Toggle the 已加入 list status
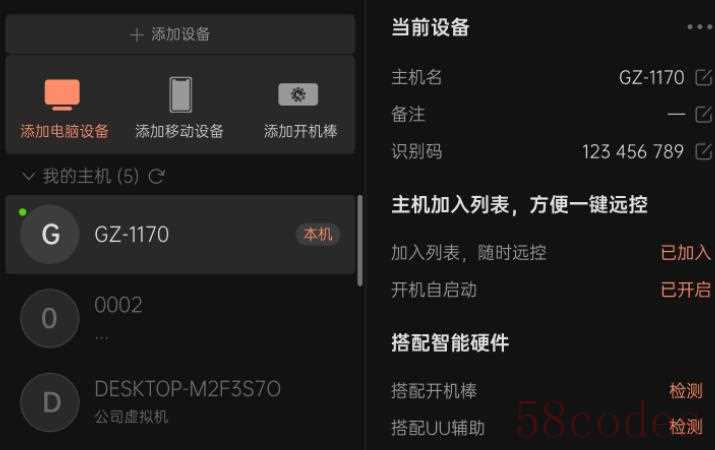 (x=685, y=253)
